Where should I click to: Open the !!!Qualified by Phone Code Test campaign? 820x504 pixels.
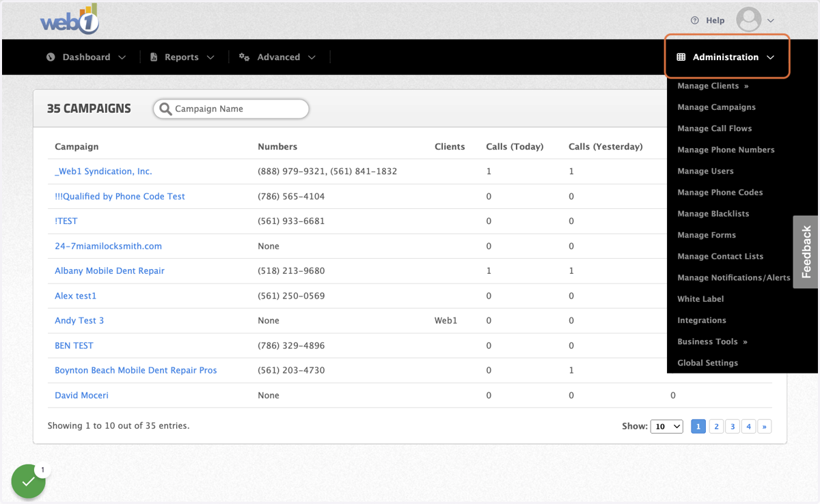click(120, 196)
